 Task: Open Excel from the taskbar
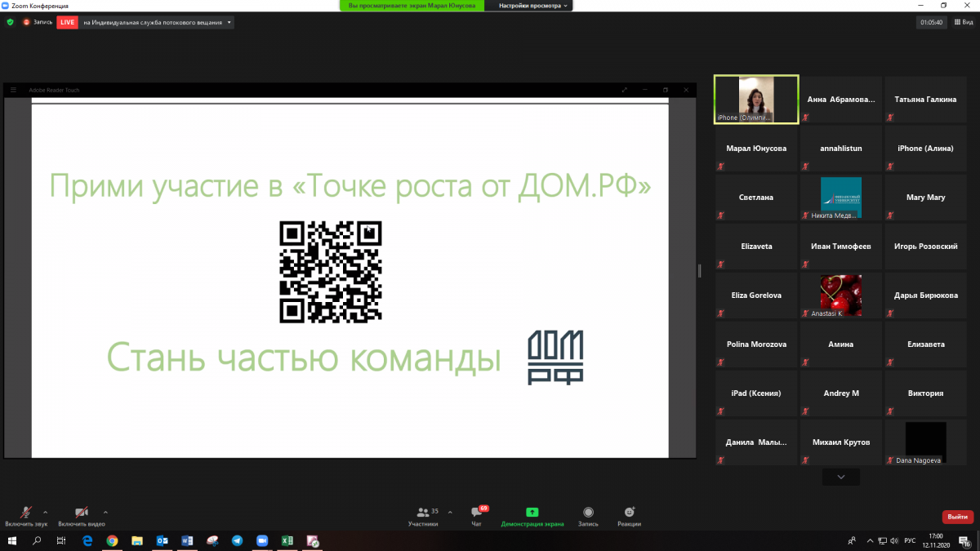point(287,540)
